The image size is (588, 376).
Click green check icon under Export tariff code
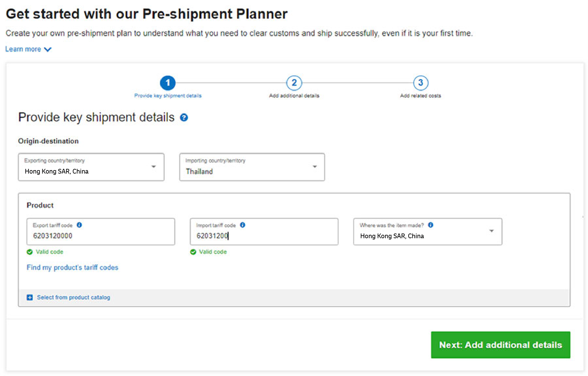(x=30, y=252)
